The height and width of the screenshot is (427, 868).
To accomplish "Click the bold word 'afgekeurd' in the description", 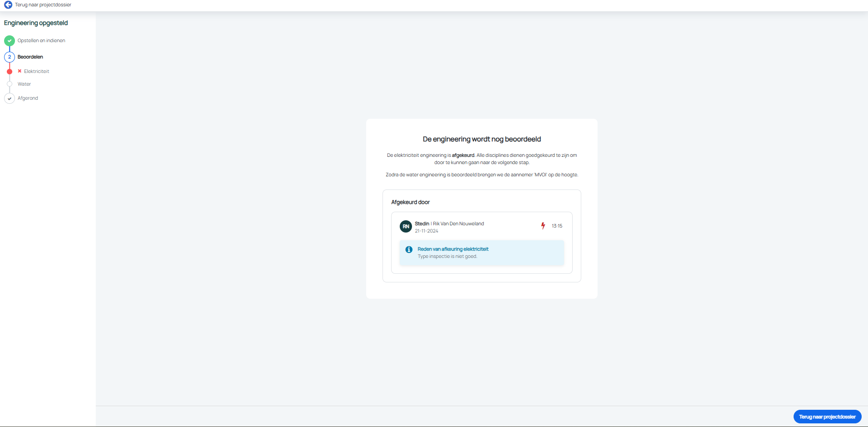I will [463, 155].
